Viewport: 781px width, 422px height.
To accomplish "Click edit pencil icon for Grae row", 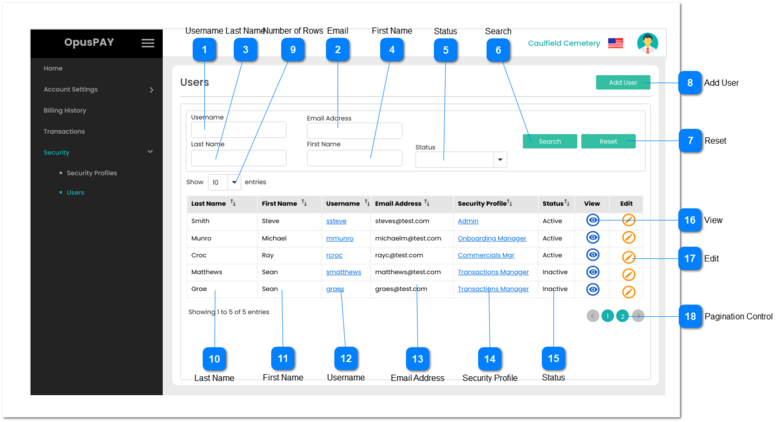I will pos(628,291).
